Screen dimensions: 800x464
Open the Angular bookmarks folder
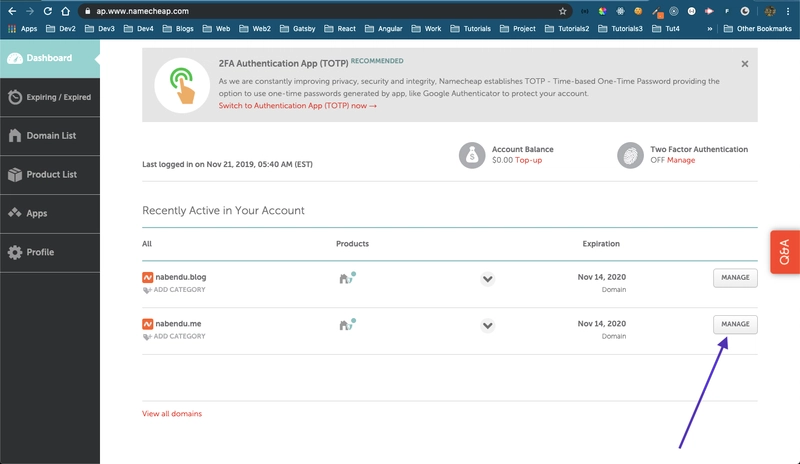pyautogui.click(x=384, y=29)
